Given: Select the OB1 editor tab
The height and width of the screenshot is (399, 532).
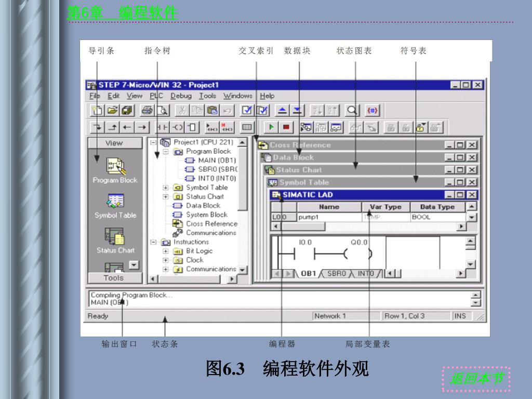Looking at the screenshot, I should coord(308,273).
